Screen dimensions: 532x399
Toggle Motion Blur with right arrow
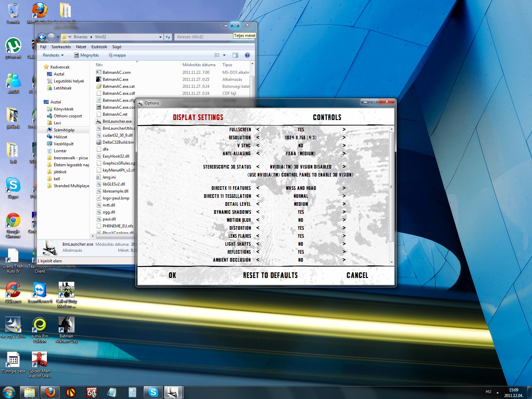tap(344, 220)
